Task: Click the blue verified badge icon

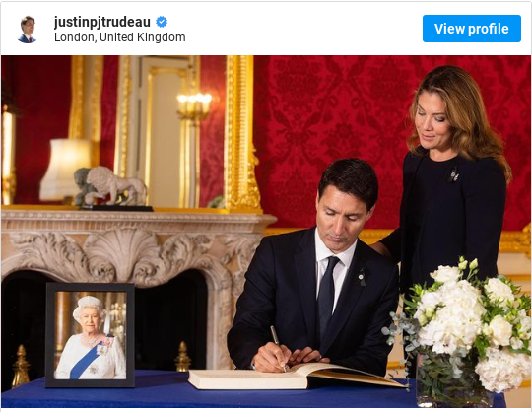Action: tap(162, 22)
